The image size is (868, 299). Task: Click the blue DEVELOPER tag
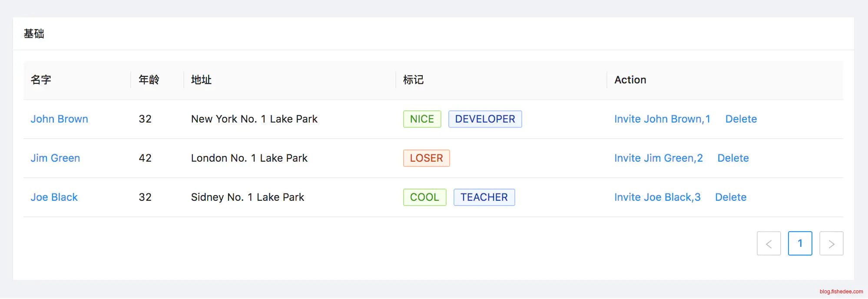click(485, 119)
